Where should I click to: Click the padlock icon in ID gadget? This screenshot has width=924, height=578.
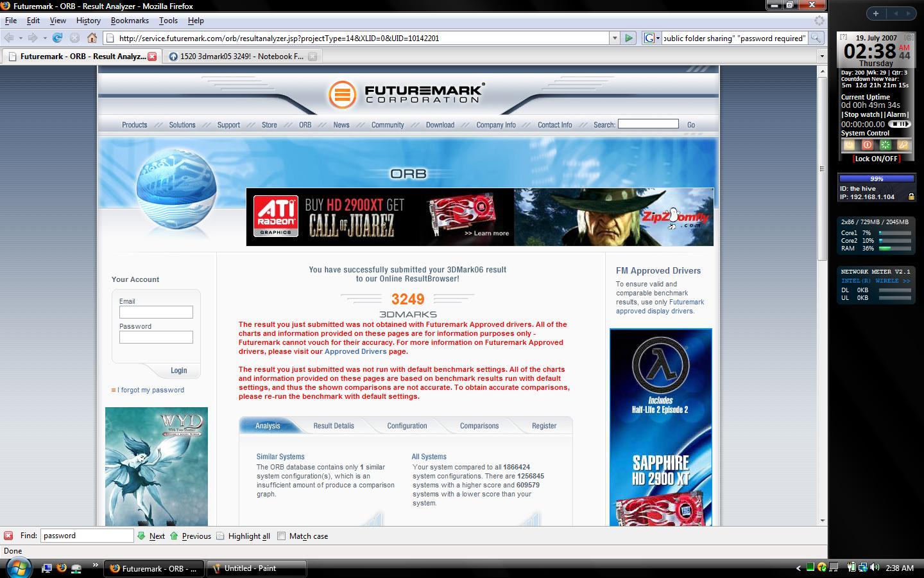(911, 197)
